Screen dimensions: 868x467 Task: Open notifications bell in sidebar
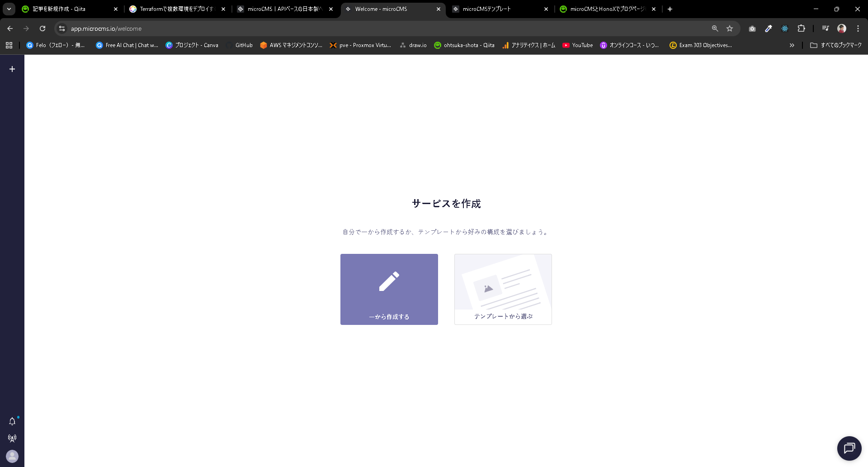pos(12,421)
